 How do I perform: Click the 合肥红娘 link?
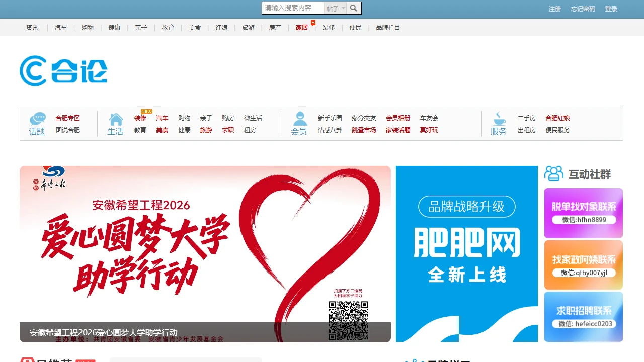pyautogui.click(x=557, y=118)
